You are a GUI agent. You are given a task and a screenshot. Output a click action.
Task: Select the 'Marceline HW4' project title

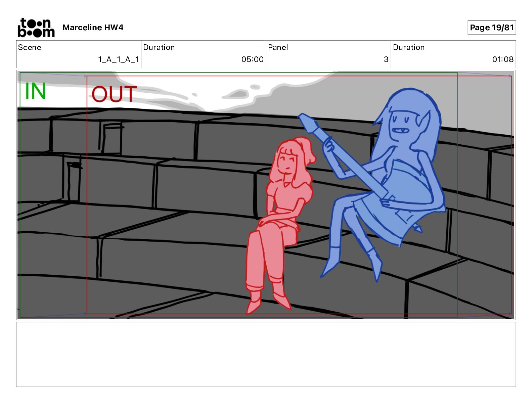click(x=93, y=28)
